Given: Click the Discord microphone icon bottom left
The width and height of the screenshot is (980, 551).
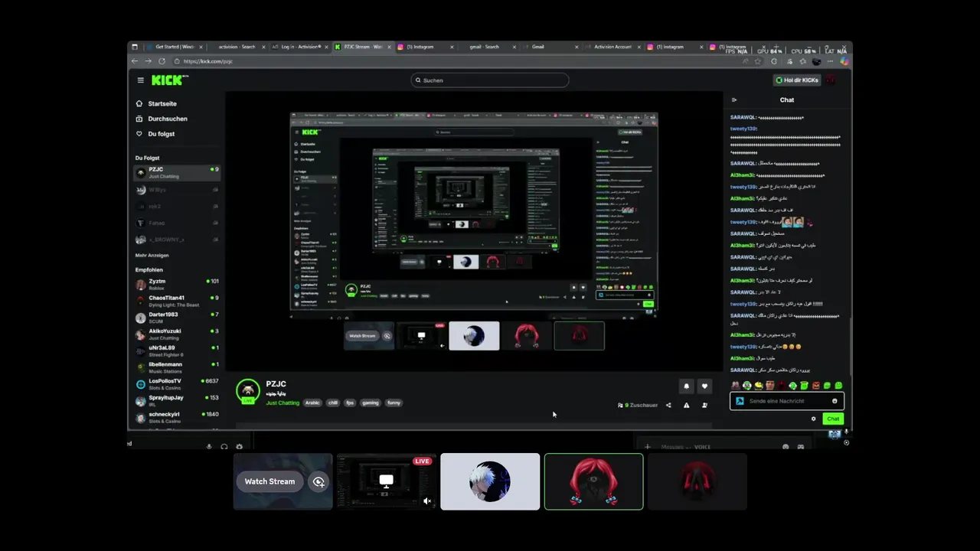Looking at the screenshot, I should click(x=209, y=446).
